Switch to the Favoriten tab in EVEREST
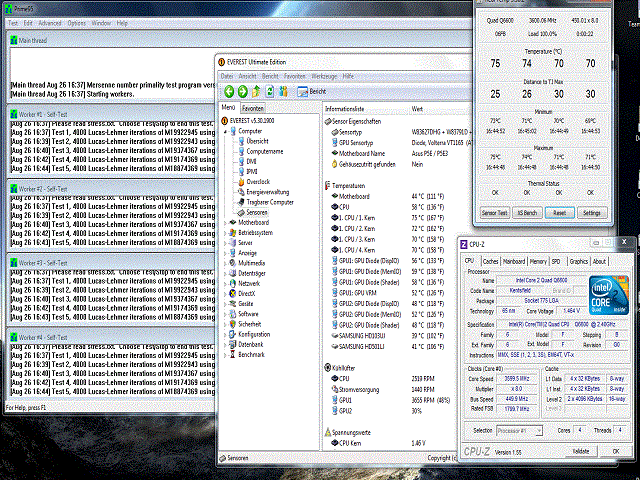This screenshot has width=640, height=480. [x=253, y=108]
